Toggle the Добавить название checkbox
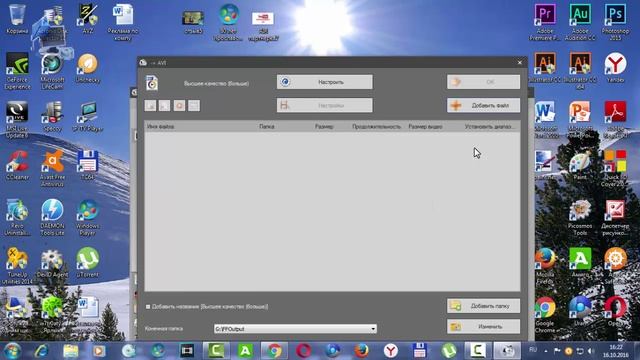The image size is (640, 360). [x=148, y=307]
